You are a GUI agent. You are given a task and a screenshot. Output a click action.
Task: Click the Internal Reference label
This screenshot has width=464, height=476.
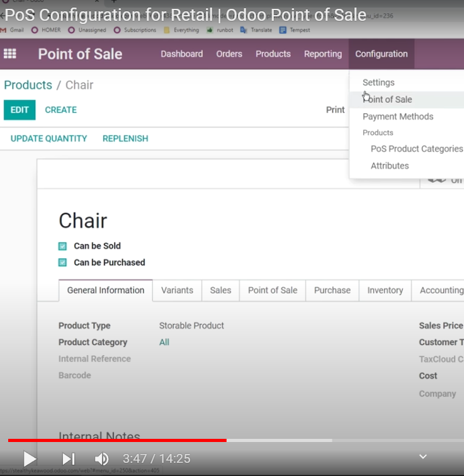click(94, 359)
